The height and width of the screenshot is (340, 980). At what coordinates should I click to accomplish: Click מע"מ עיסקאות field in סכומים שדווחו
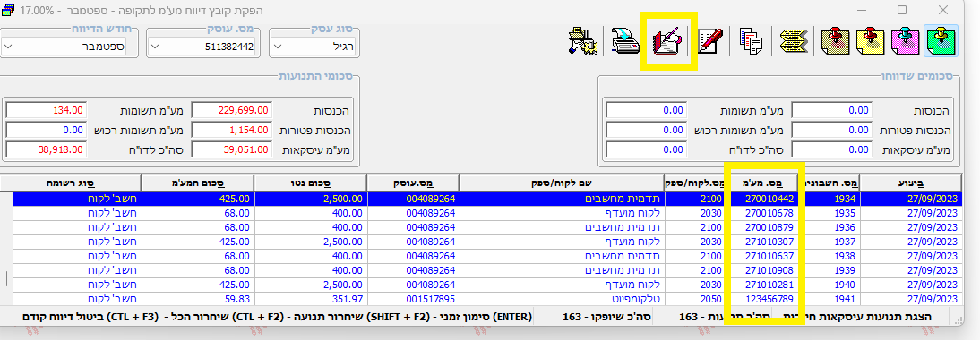[832, 149]
